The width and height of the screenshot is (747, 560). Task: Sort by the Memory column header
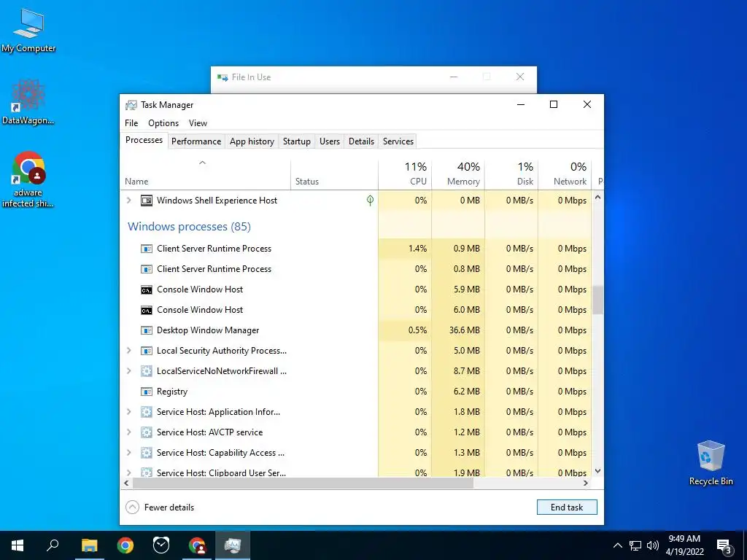[x=458, y=175]
